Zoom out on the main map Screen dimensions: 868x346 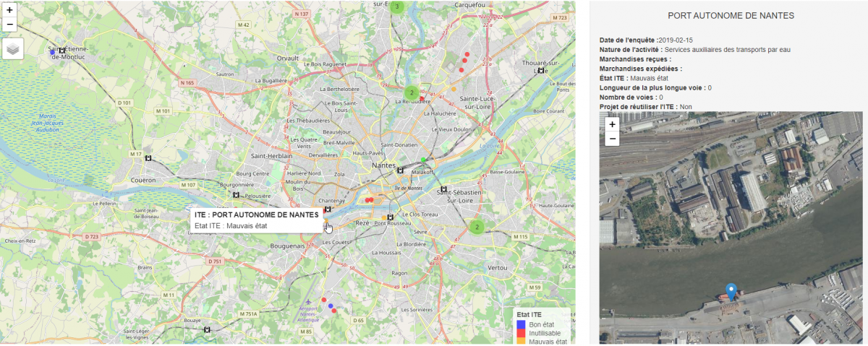10,25
